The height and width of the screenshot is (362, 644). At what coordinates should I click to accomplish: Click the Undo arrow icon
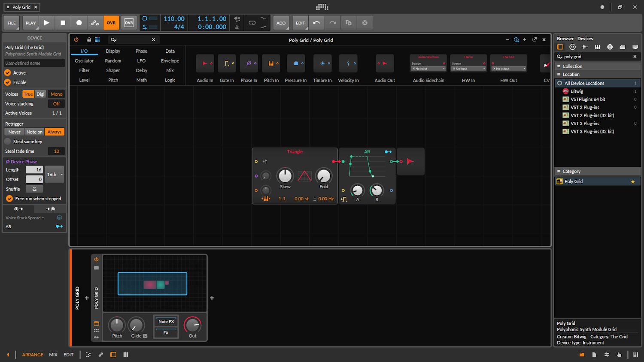(316, 23)
